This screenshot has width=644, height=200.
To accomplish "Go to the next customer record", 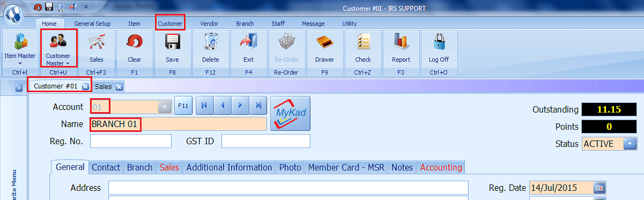I will (x=240, y=106).
